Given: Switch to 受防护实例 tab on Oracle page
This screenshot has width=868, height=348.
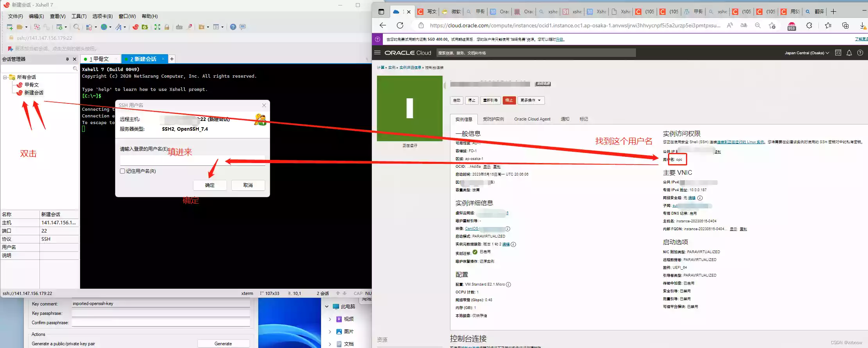Looking at the screenshot, I should (493, 119).
